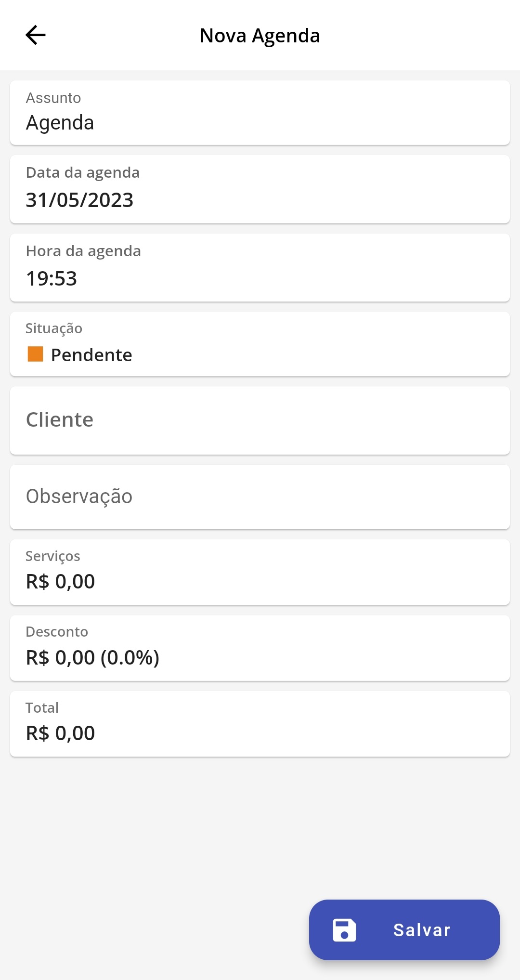Click the Pendente status text
Image resolution: width=520 pixels, height=980 pixels.
click(x=91, y=355)
